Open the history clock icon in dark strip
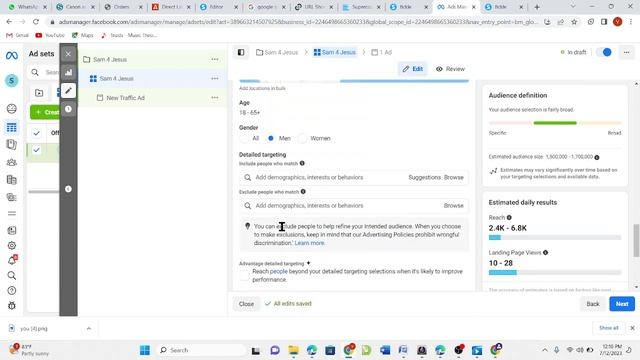Viewport: 640px width, 360px height. click(x=68, y=109)
